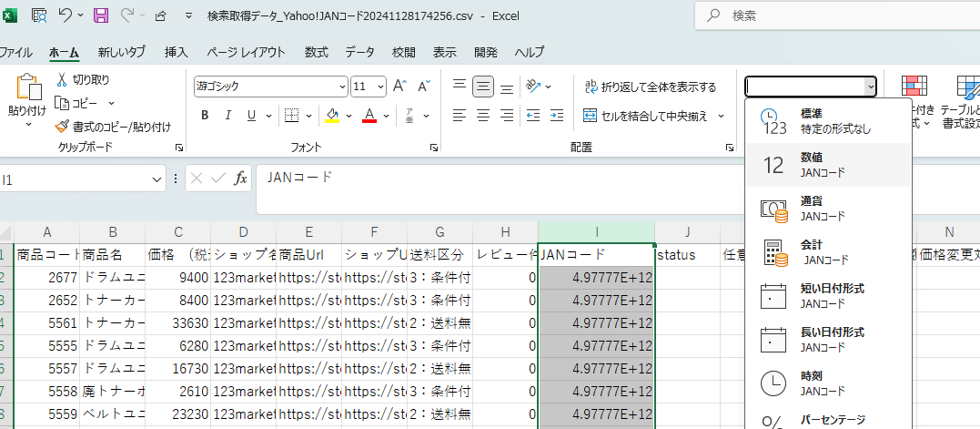Image resolution: width=980 pixels, height=429 pixels.
Task: Toggle underline formatting U
Action: pos(251,116)
